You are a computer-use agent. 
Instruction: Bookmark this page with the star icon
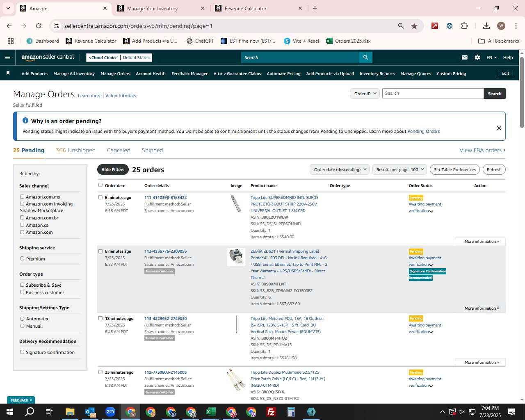coord(414,26)
